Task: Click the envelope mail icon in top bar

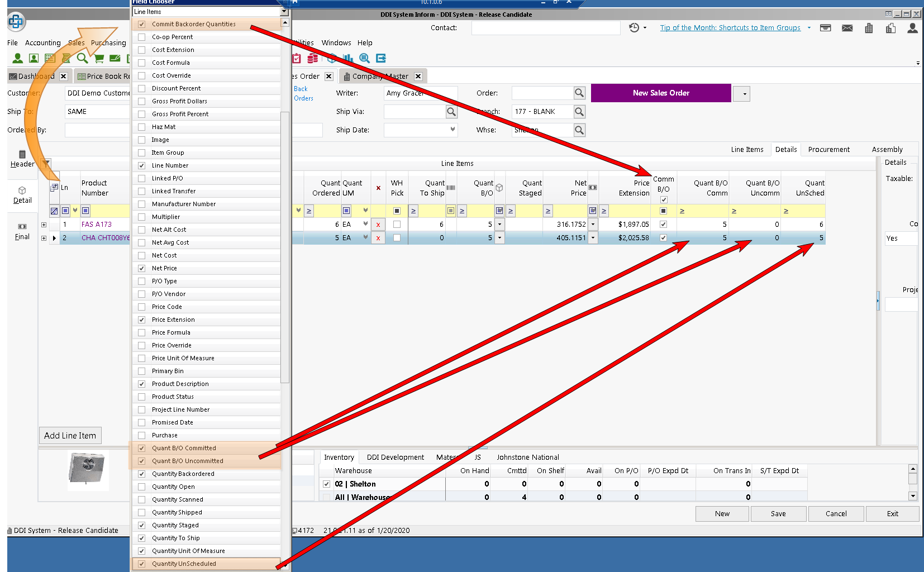Action: click(x=847, y=28)
